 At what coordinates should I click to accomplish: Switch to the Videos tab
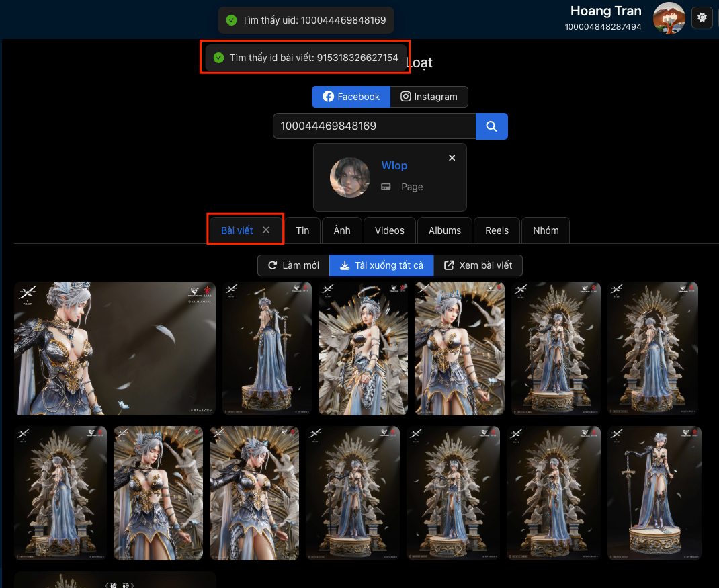(x=389, y=230)
